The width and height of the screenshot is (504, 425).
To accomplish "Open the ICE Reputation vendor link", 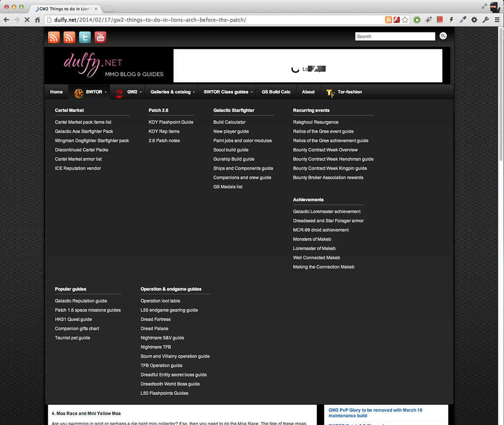I will [78, 168].
